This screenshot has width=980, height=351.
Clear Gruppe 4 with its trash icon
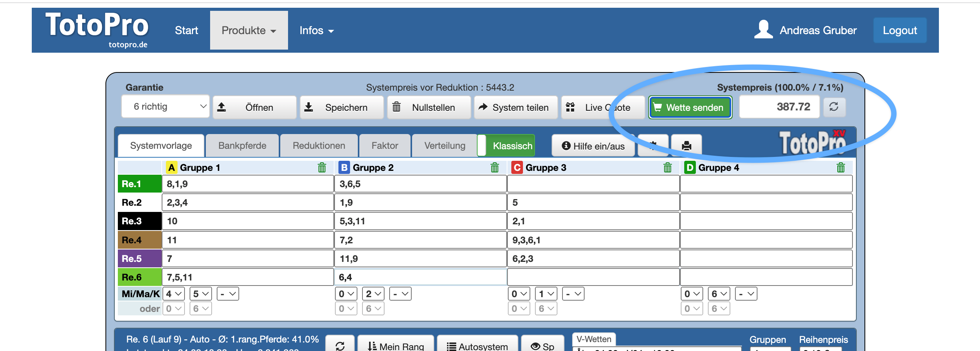coord(840,168)
